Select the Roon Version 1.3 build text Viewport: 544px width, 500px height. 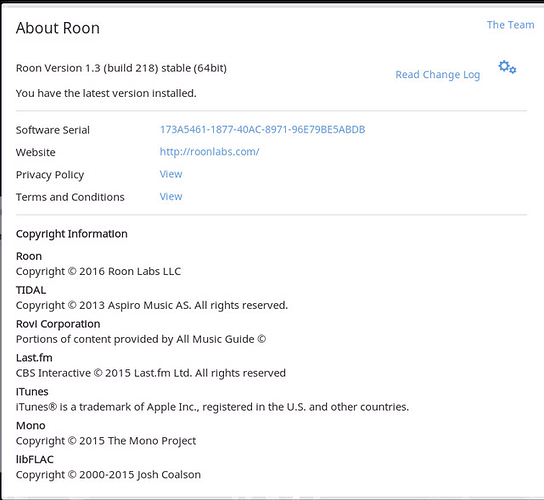pos(121,68)
